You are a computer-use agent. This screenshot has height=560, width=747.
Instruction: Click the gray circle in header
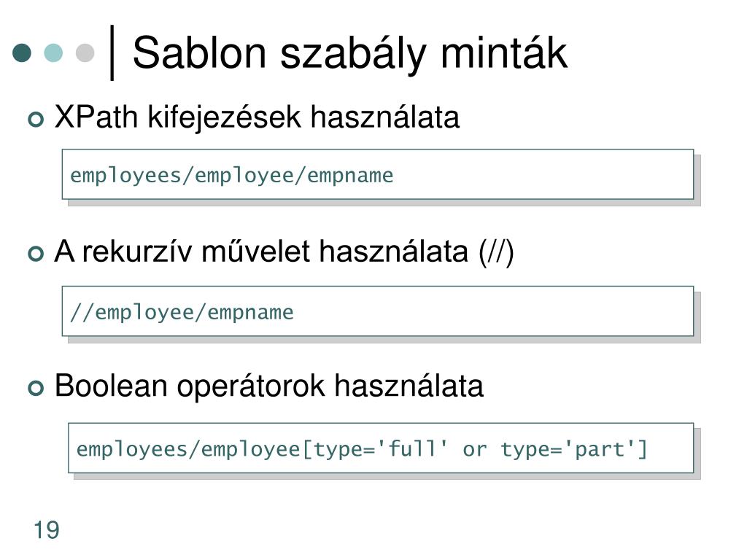pos(85,52)
